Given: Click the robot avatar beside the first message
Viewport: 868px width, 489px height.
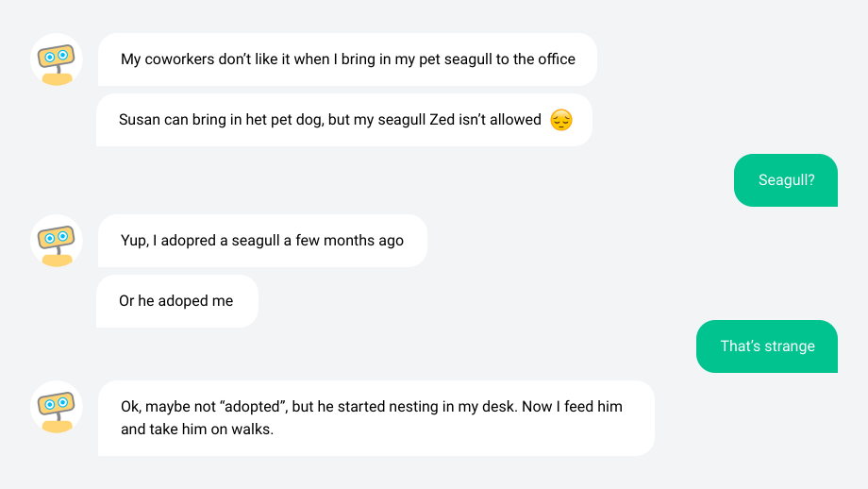Looking at the screenshot, I should 57,59.
